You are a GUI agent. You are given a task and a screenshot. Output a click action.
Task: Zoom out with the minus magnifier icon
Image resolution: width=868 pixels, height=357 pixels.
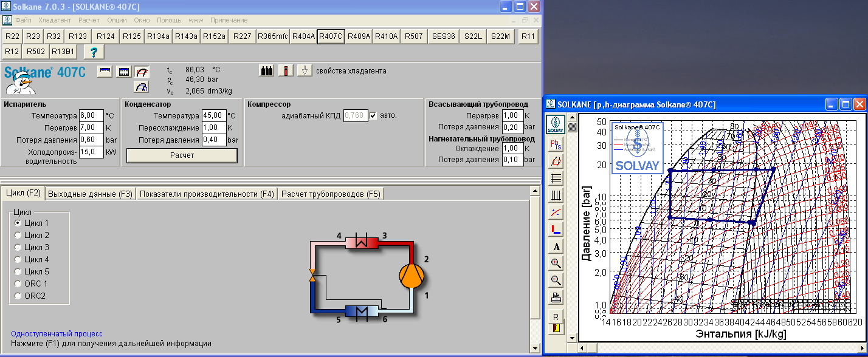point(556,280)
